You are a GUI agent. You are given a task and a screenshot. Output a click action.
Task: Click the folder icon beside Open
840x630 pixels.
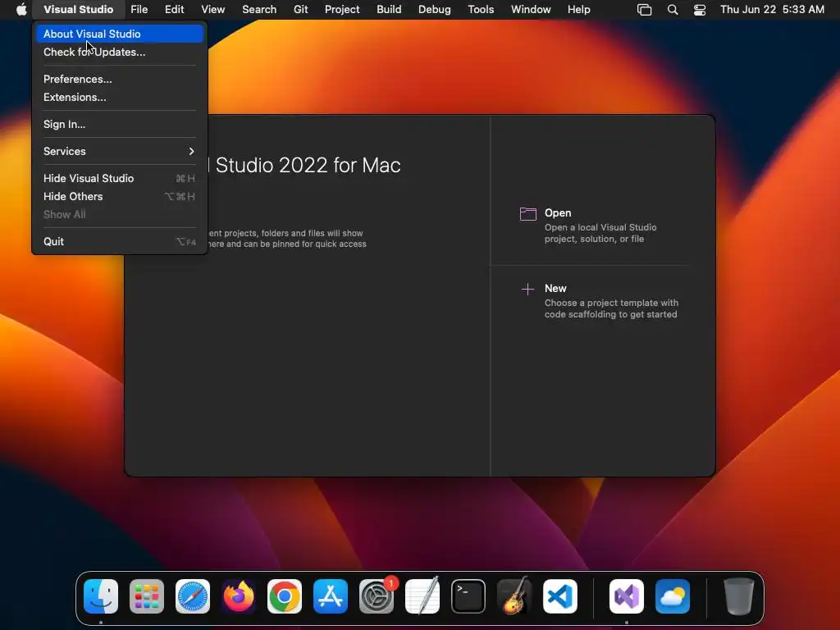point(528,214)
